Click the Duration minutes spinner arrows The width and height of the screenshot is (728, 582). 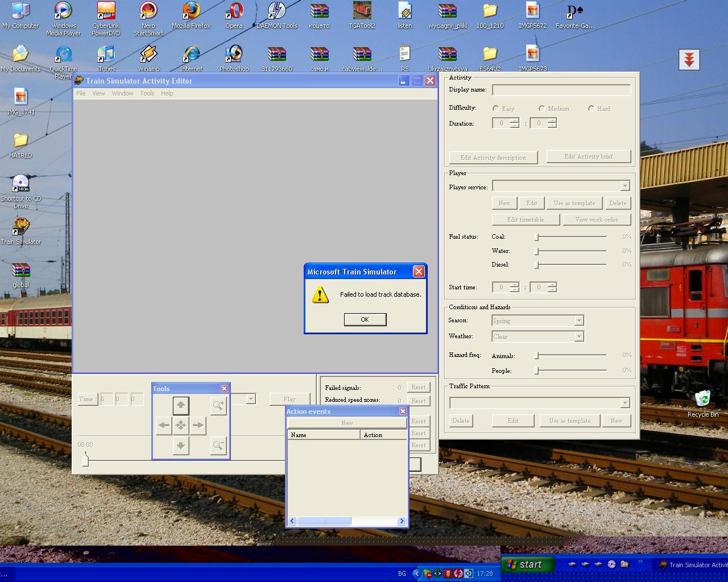[552, 123]
